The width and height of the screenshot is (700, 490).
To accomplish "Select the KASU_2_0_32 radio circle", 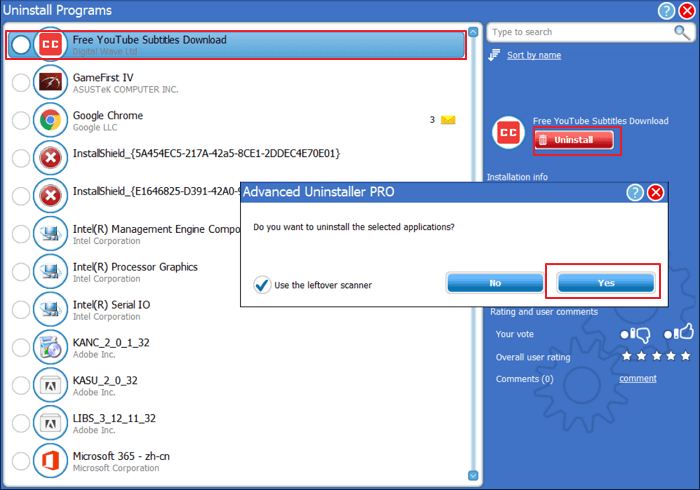I will click(21, 386).
